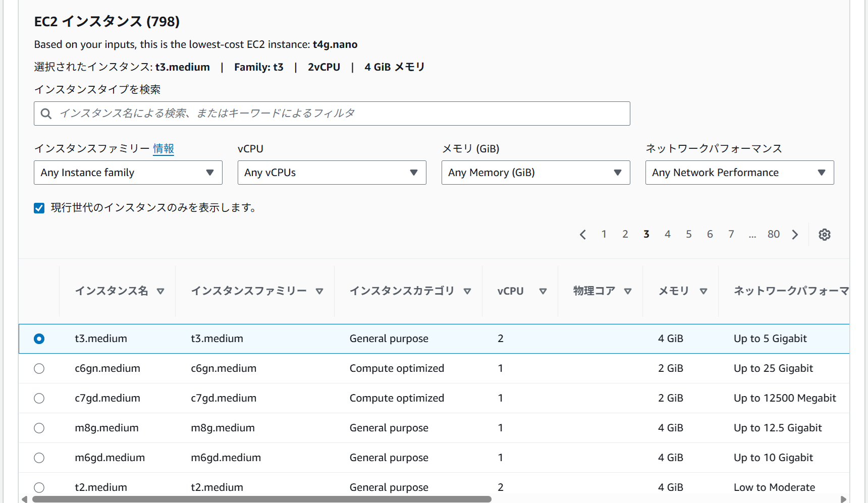Go to page 7
The image size is (868, 503).
731,234
